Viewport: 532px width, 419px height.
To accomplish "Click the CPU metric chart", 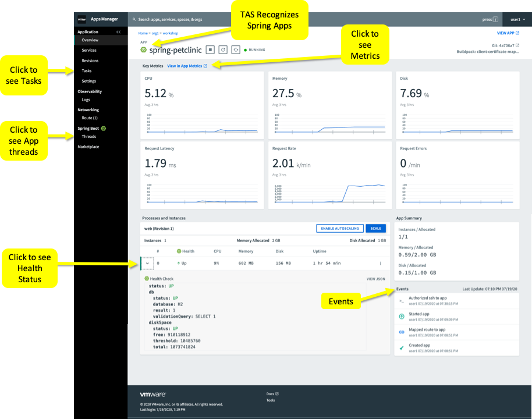I will [x=202, y=123].
